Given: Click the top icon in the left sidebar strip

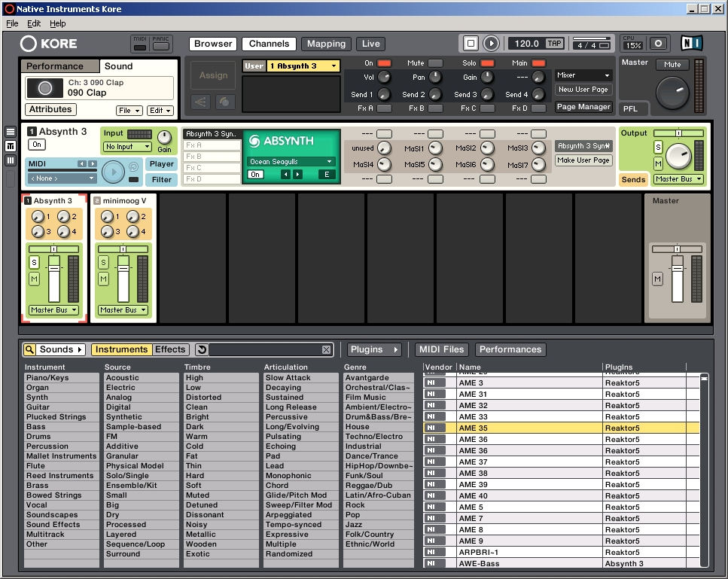Looking at the screenshot, I should pyautogui.click(x=11, y=132).
